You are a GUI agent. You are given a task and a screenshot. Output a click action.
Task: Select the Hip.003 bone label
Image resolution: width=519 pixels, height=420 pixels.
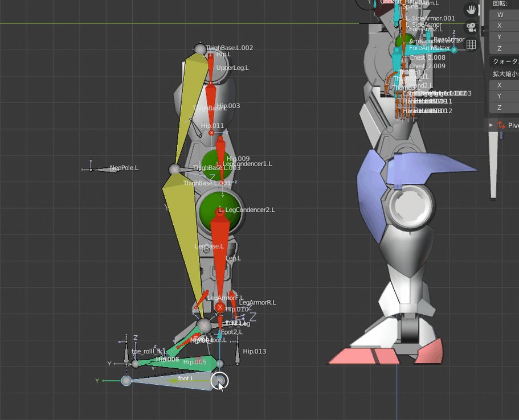pyautogui.click(x=228, y=106)
